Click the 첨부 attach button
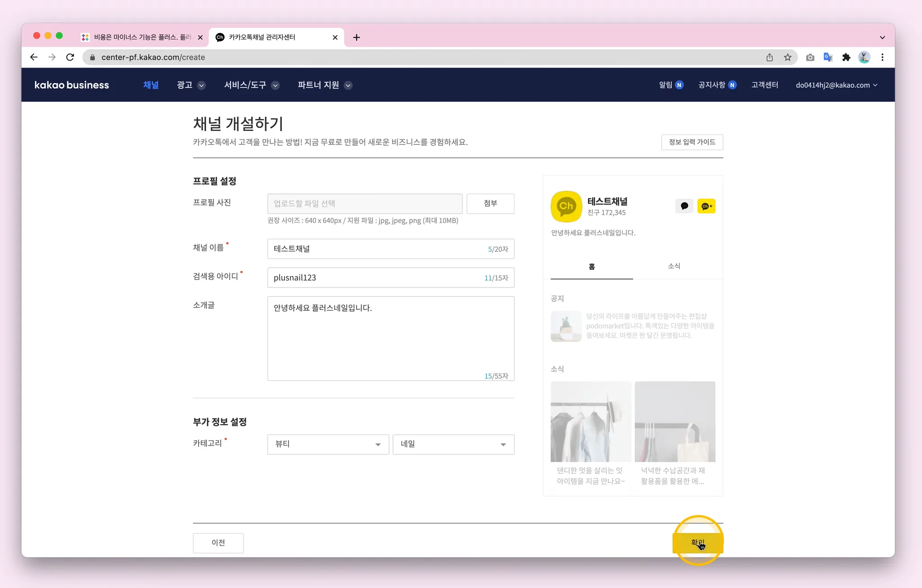Image resolution: width=922 pixels, height=588 pixels. coord(490,203)
